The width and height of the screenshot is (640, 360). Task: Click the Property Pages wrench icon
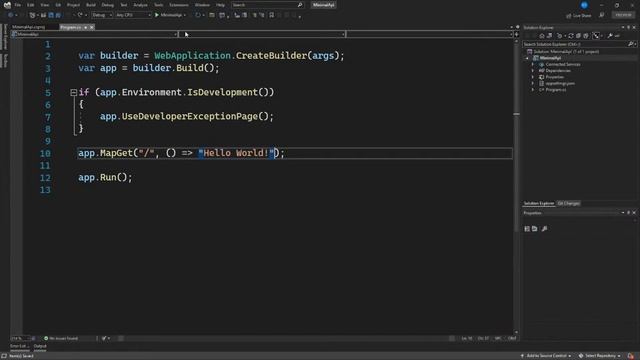(x=544, y=229)
